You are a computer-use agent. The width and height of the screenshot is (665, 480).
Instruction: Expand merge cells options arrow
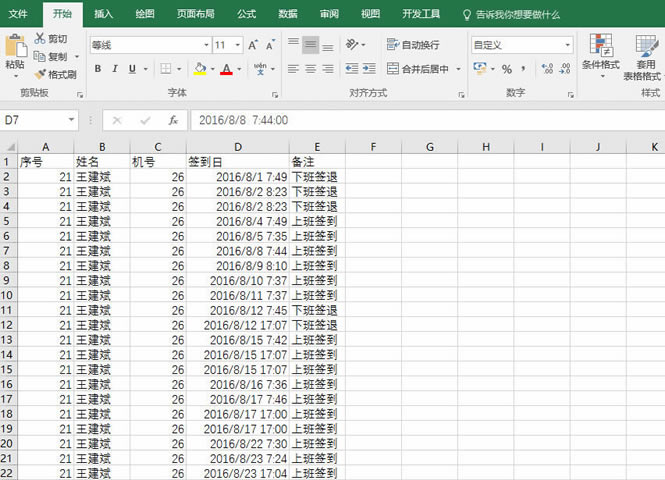pos(458,69)
